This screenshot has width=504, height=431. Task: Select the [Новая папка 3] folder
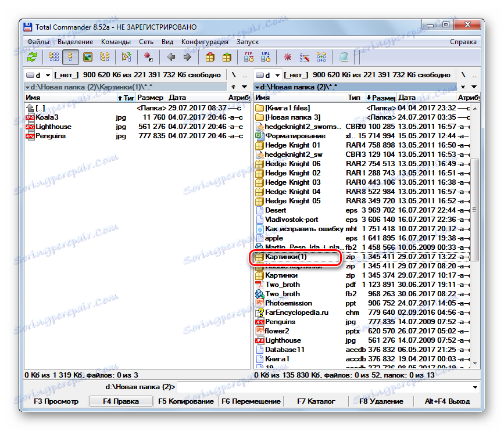(362, 117)
